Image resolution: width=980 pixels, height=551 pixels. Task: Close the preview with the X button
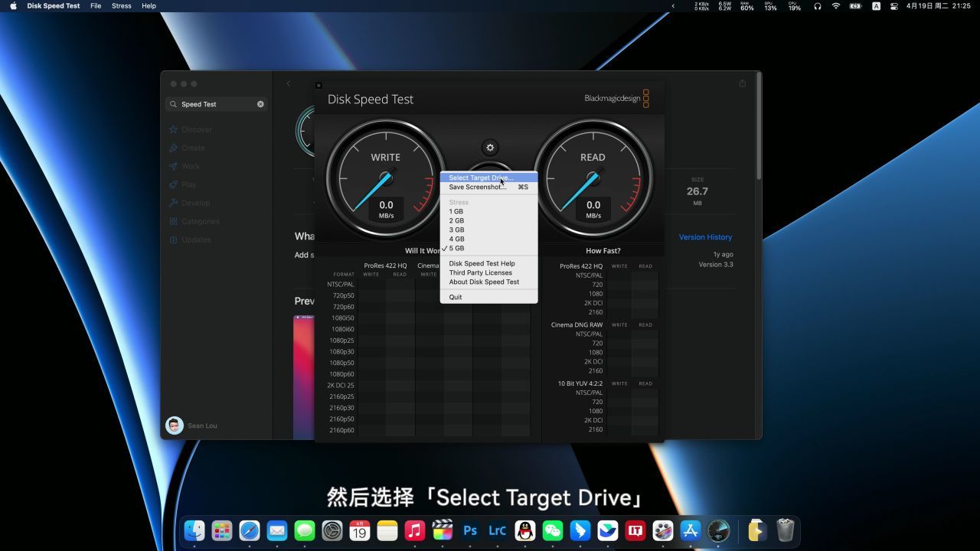pyautogui.click(x=318, y=86)
